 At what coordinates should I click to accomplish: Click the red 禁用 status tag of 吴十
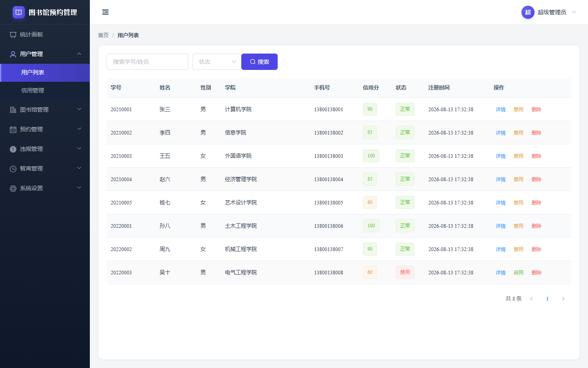click(405, 272)
